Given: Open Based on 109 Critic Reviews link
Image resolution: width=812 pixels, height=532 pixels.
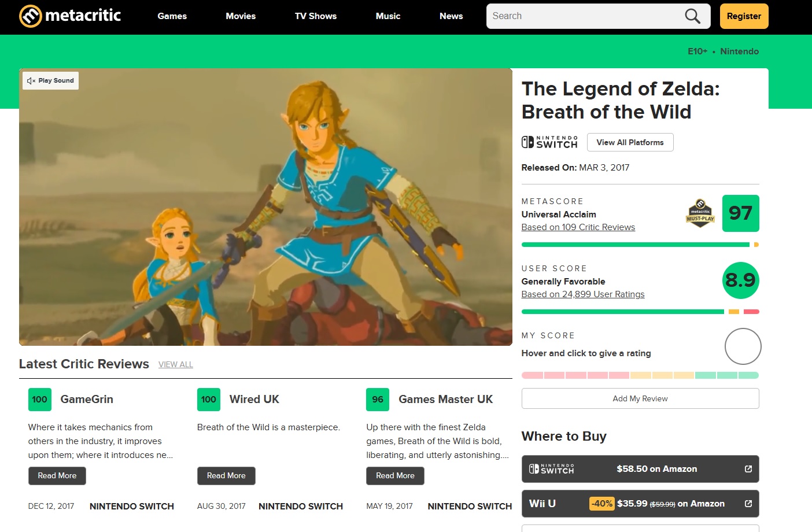Looking at the screenshot, I should [578, 227].
